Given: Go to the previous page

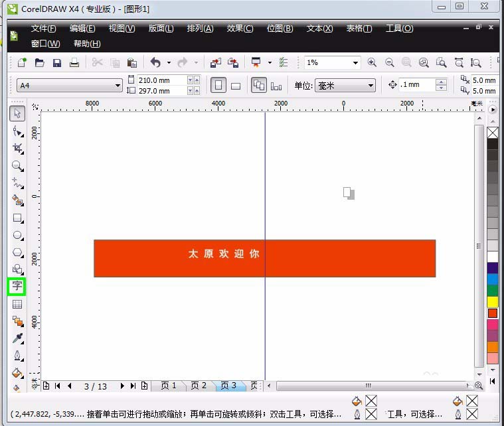Looking at the screenshot, I should [70, 386].
